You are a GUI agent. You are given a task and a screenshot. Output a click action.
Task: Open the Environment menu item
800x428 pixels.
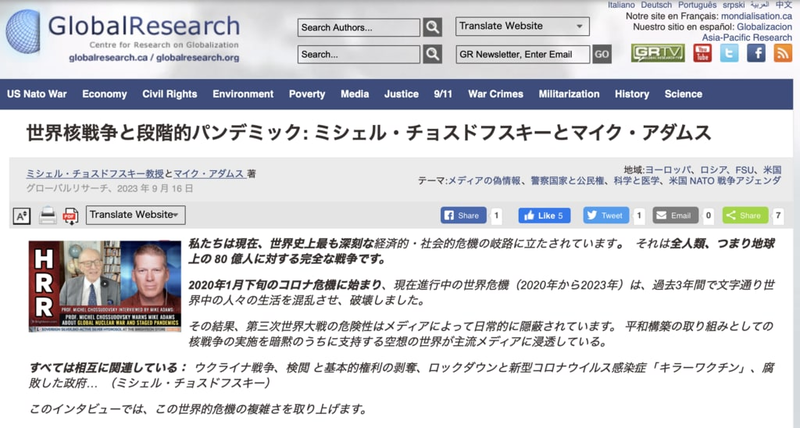[243, 94]
